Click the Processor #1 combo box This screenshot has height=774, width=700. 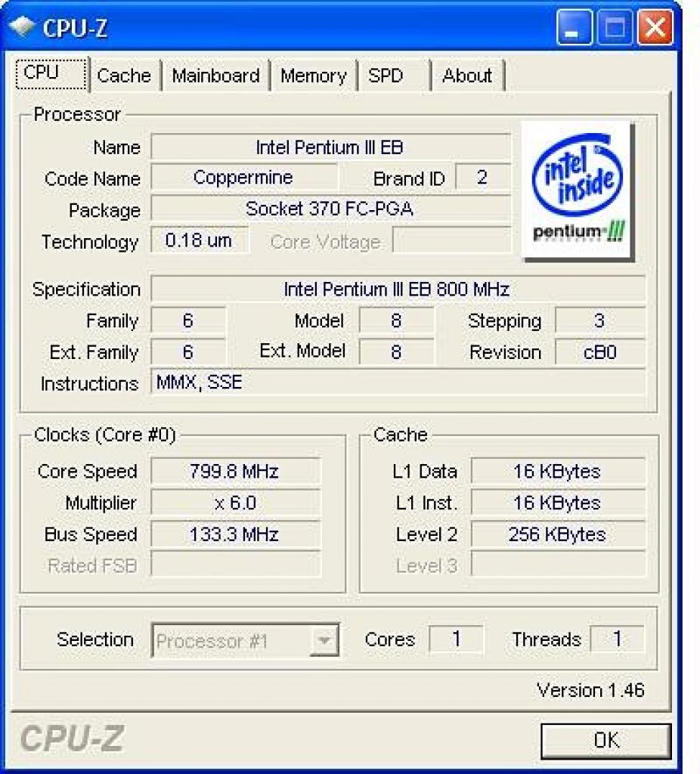pos(246,641)
